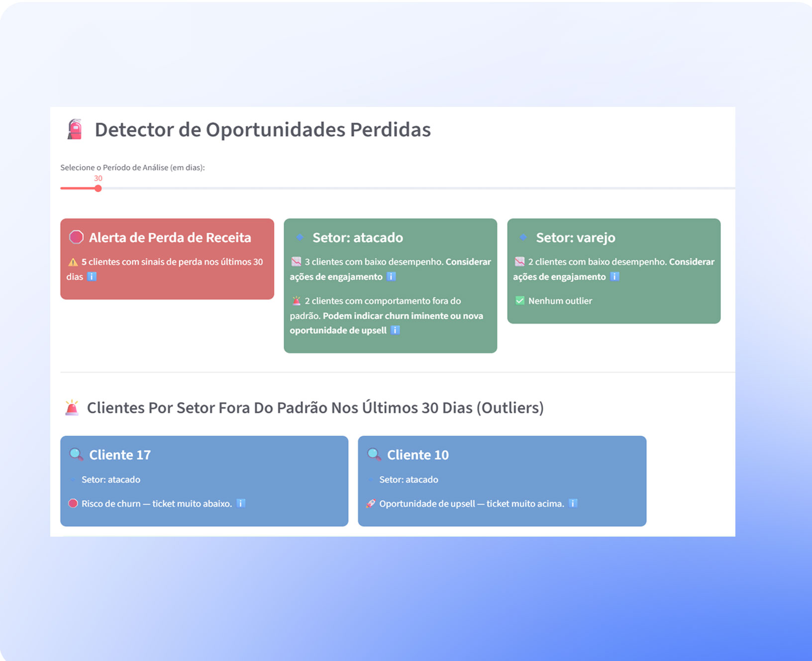Image resolution: width=812 pixels, height=661 pixels.
Task: Click the info icon after "ticket muito acima"
Action: click(x=573, y=503)
